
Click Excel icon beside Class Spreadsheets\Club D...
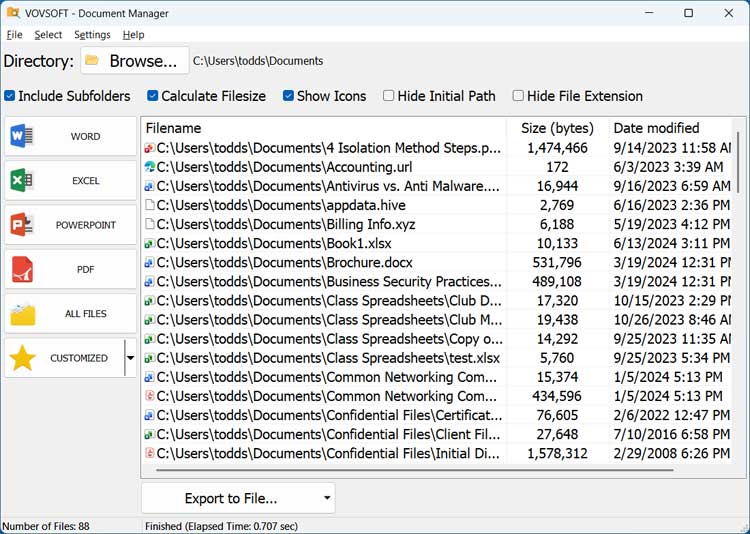click(x=150, y=301)
